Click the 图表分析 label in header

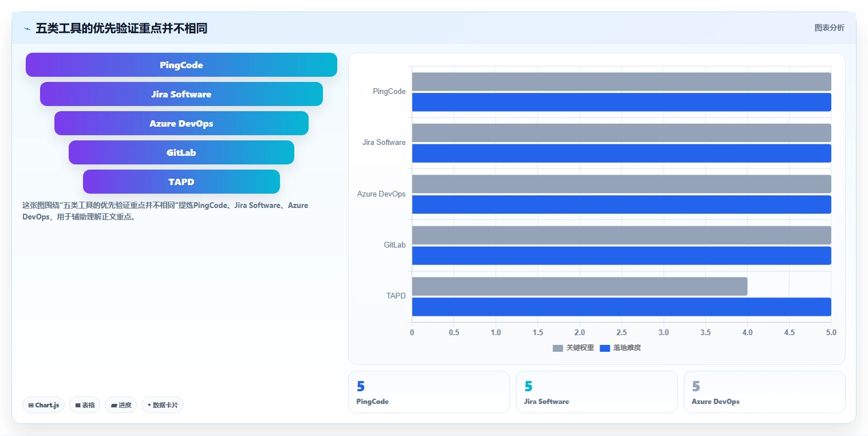[x=829, y=28]
